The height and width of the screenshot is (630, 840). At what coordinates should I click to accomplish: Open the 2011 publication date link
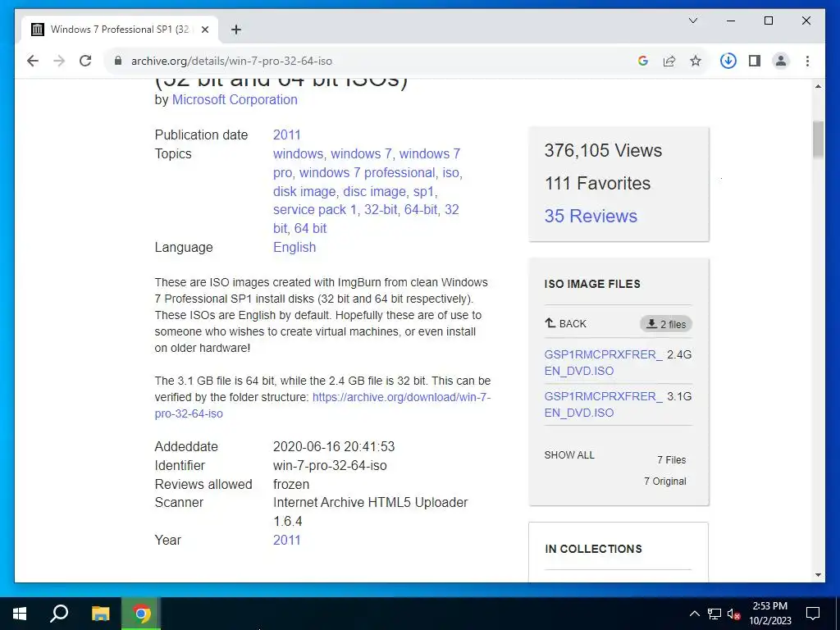(x=286, y=135)
